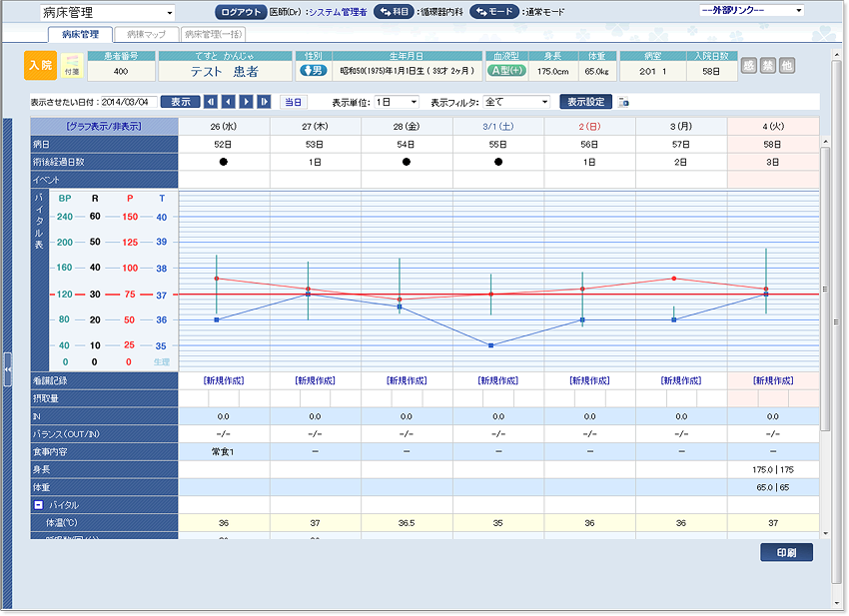Click the 当日 button
This screenshot has height=616, width=849.
click(293, 102)
